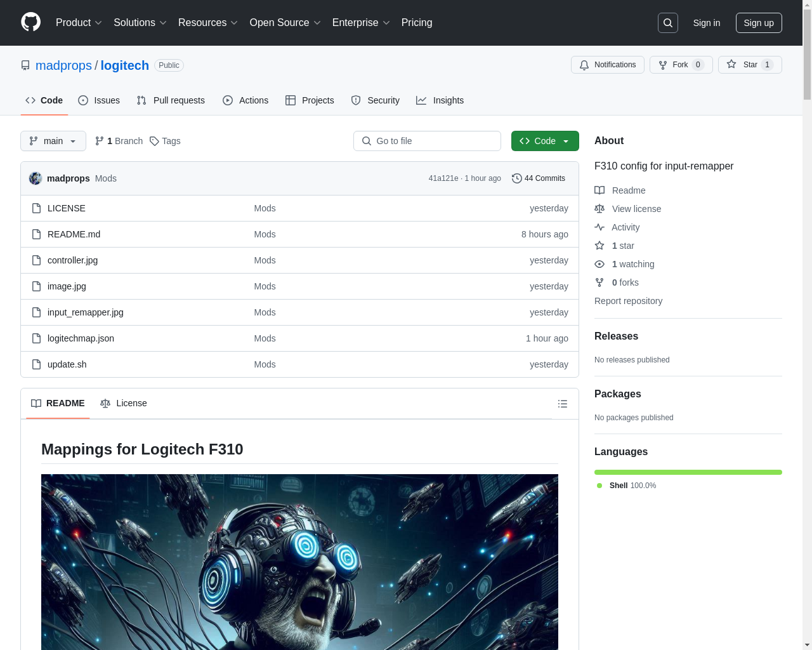Click the file icon next to LICENSE
812x650 pixels.
point(37,208)
